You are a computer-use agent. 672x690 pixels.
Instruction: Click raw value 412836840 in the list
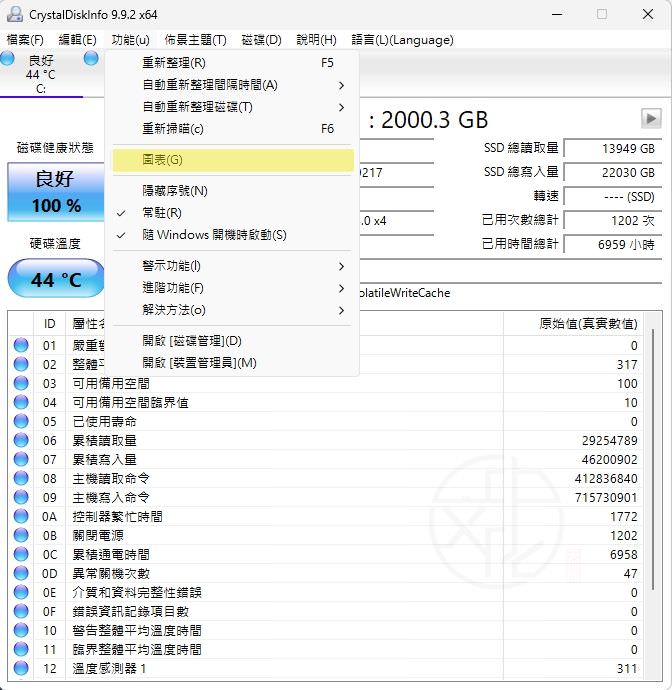[x=606, y=478]
